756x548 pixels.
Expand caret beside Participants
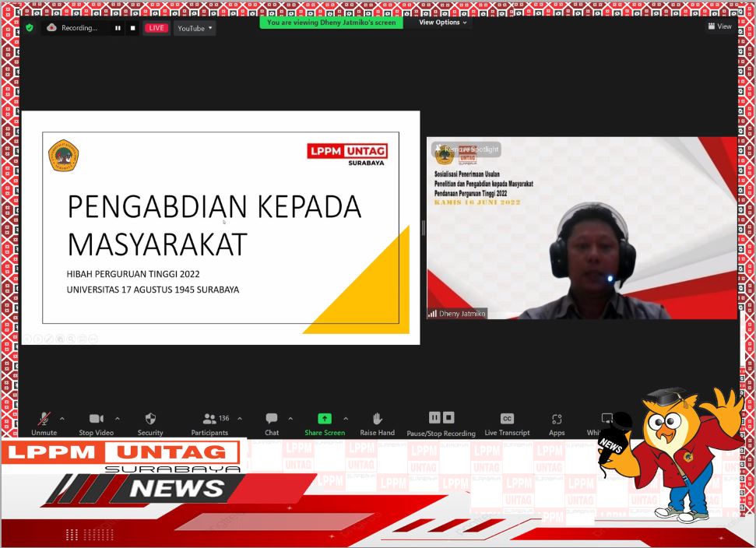(x=240, y=418)
